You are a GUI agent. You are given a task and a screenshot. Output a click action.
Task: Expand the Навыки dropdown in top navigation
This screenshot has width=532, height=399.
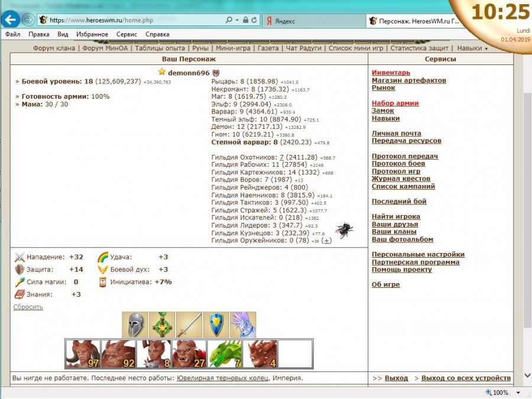pyautogui.click(x=472, y=48)
